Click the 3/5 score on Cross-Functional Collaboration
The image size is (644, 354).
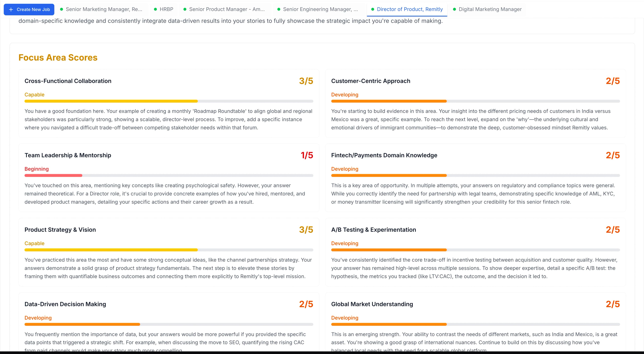(306, 81)
